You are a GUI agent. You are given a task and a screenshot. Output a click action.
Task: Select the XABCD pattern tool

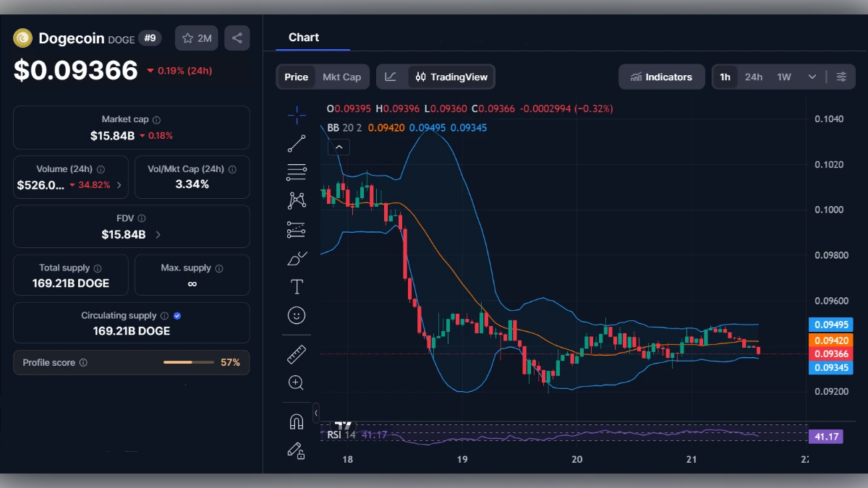(x=297, y=200)
